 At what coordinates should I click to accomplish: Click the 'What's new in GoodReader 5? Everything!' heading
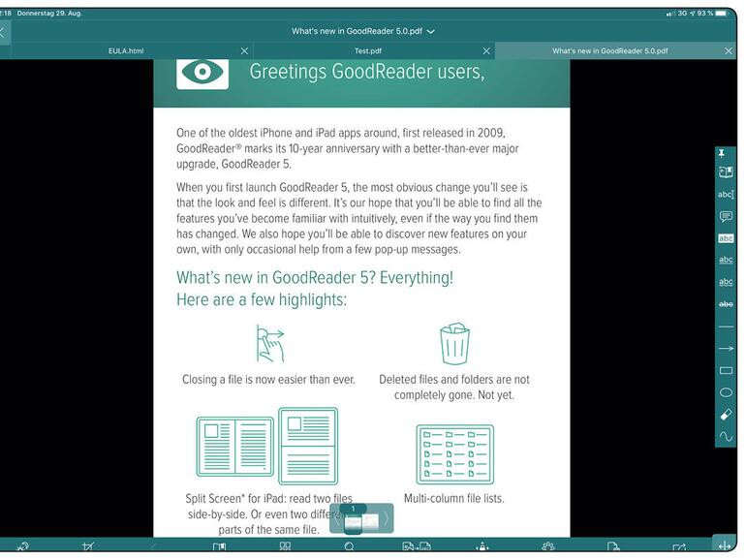click(315, 277)
